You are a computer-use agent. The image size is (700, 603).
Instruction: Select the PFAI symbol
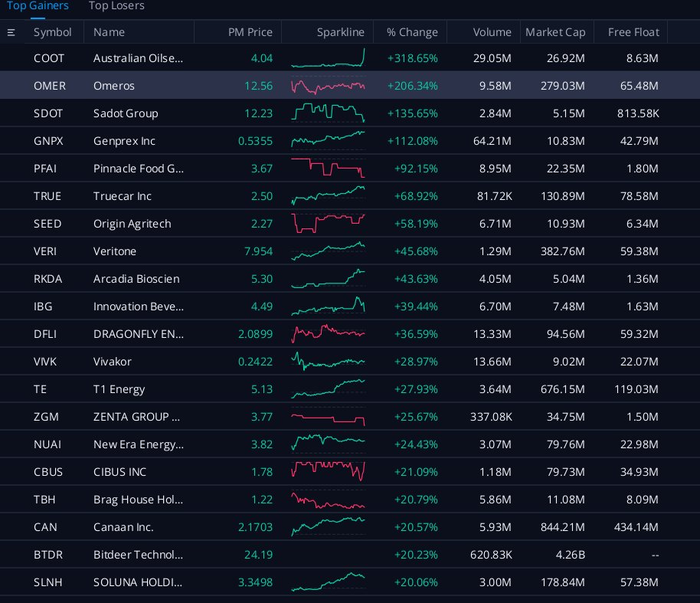tap(45, 169)
